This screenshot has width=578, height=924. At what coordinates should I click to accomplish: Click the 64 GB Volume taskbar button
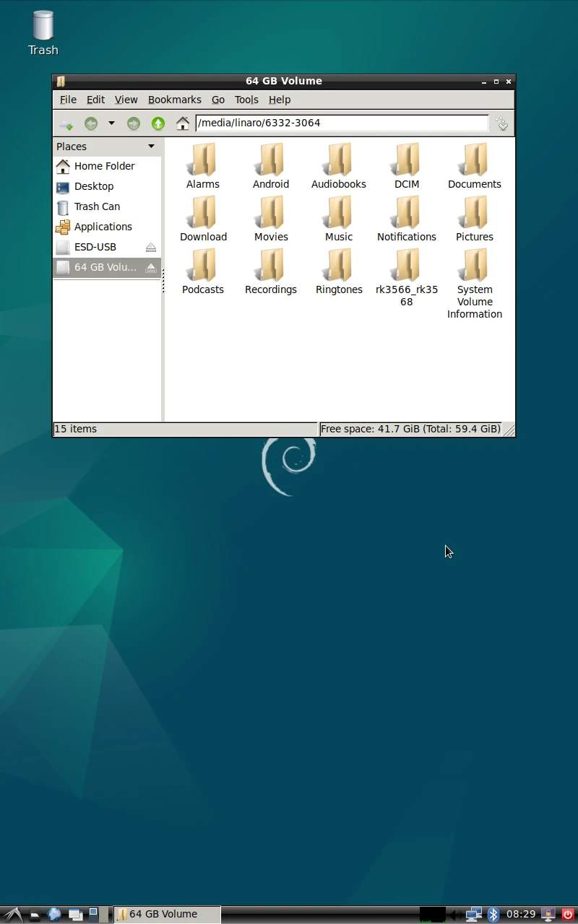167,915
